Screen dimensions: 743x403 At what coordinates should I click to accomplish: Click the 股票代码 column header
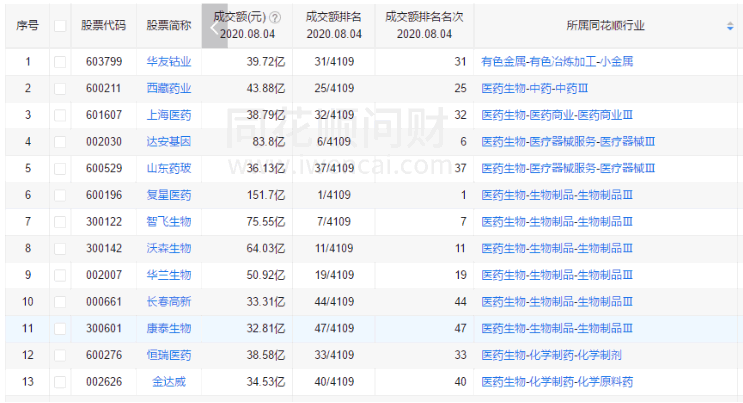[x=103, y=26]
